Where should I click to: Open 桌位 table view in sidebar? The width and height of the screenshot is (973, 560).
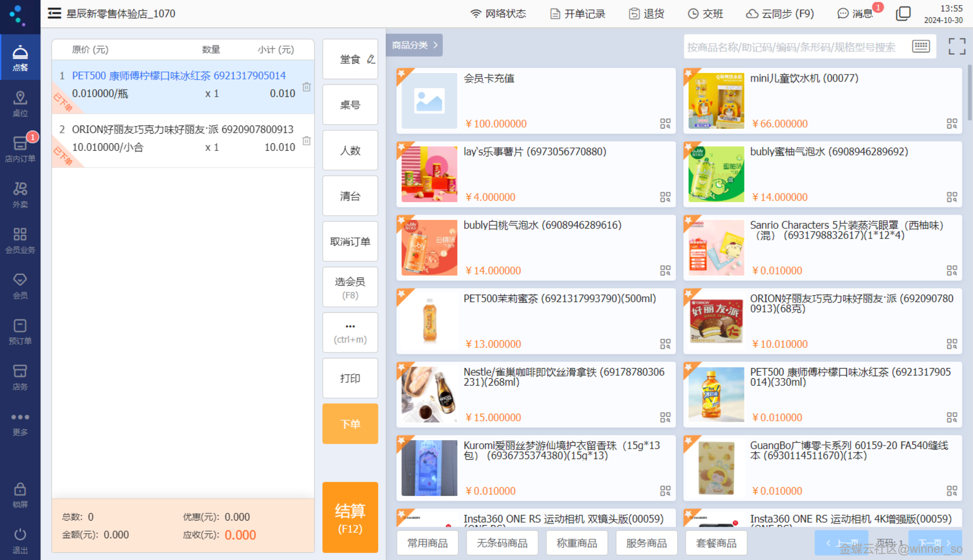(x=20, y=103)
